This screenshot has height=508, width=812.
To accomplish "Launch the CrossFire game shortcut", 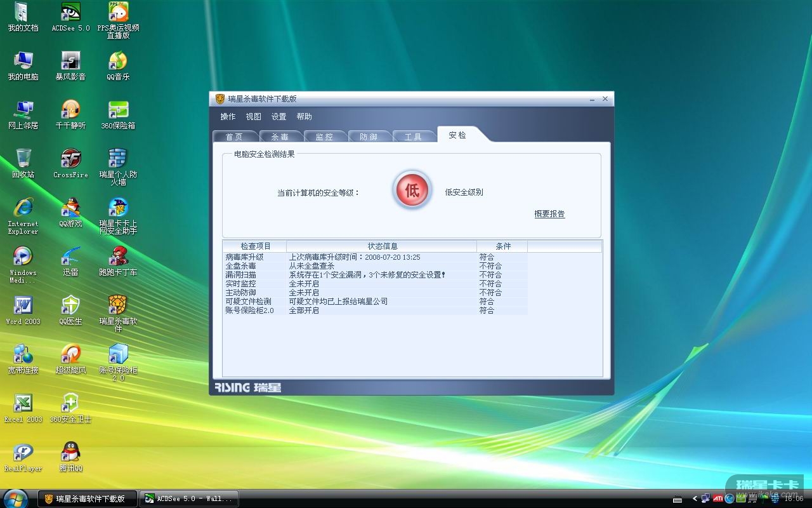I will click(x=70, y=164).
